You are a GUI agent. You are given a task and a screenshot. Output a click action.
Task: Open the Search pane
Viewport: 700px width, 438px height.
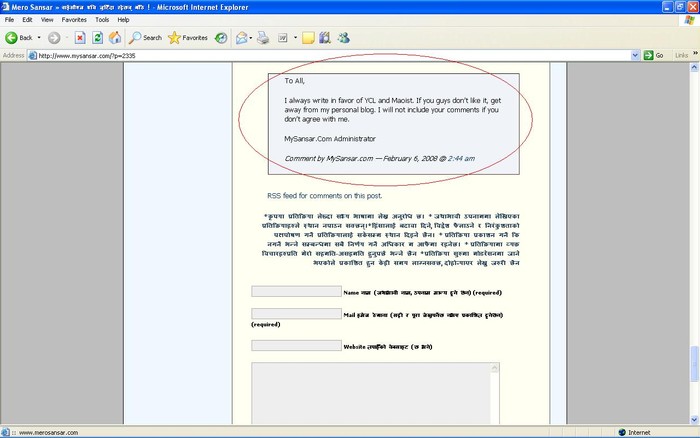[144, 37]
